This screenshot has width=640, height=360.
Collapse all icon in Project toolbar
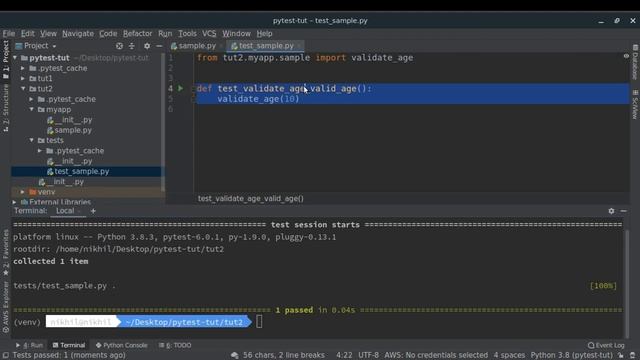[131, 46]
